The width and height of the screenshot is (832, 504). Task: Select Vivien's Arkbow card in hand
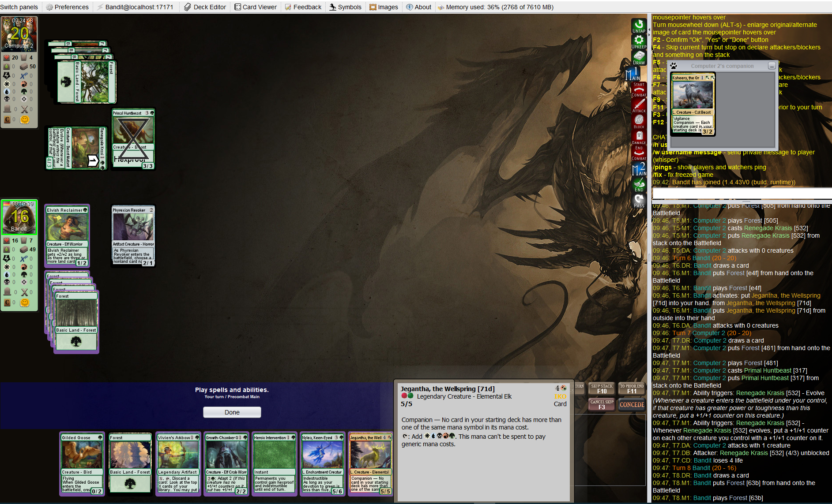click(178, 464)
